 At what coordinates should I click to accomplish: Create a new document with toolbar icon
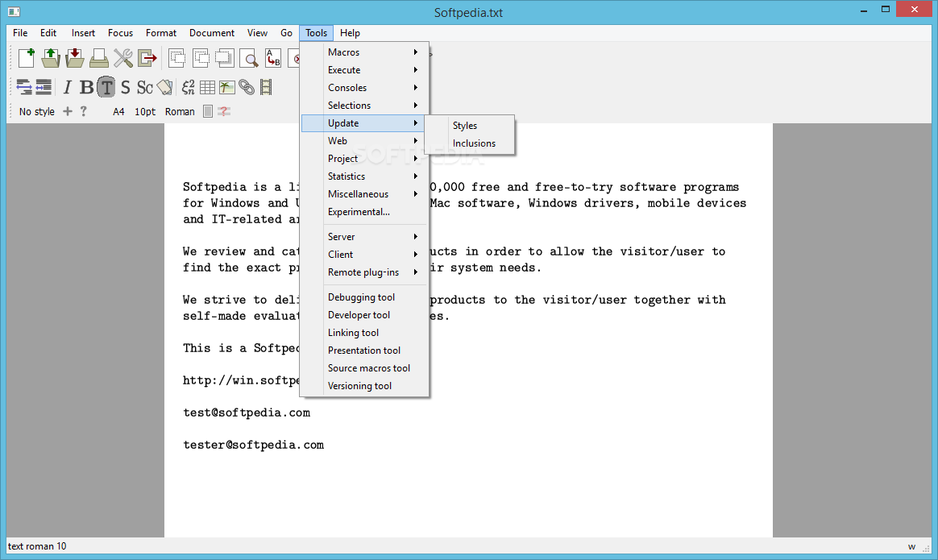tap(27, 58)
